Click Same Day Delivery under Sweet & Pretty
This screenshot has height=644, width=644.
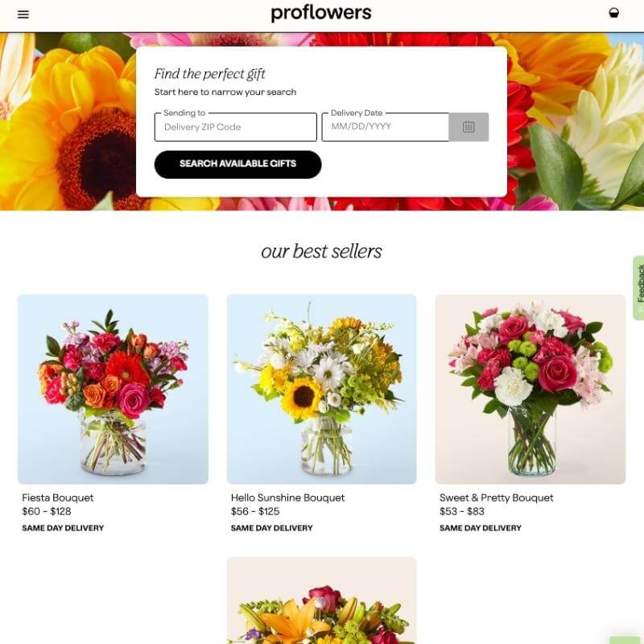[481, 528]
